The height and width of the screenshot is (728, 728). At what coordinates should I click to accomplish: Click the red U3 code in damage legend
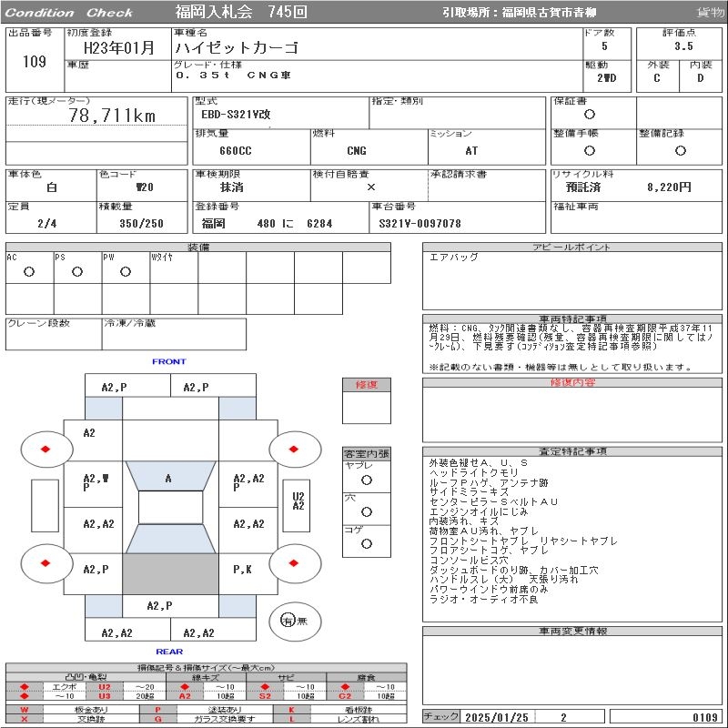click(x=105, y=696)
